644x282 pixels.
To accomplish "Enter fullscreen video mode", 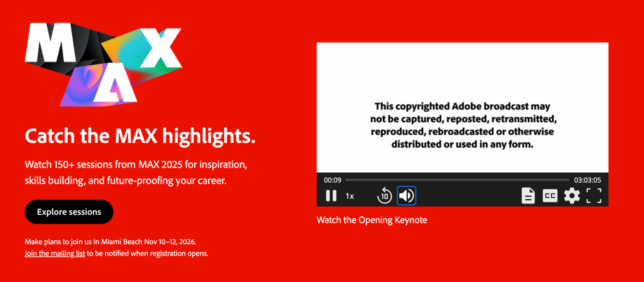I will 594,196.
